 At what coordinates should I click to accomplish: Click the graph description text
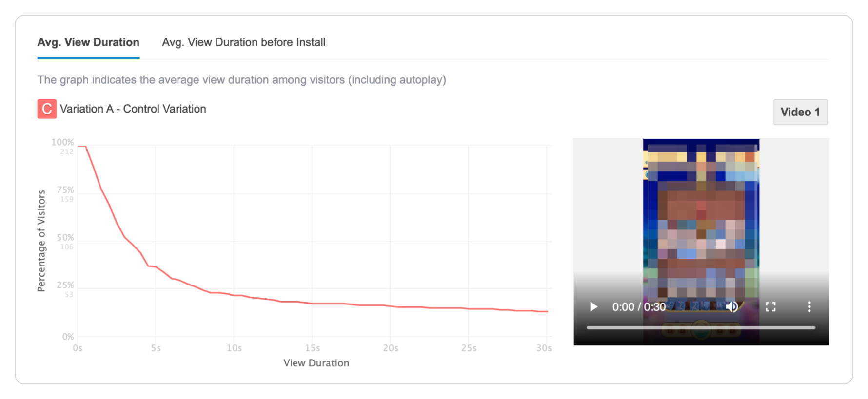[241, 80]
